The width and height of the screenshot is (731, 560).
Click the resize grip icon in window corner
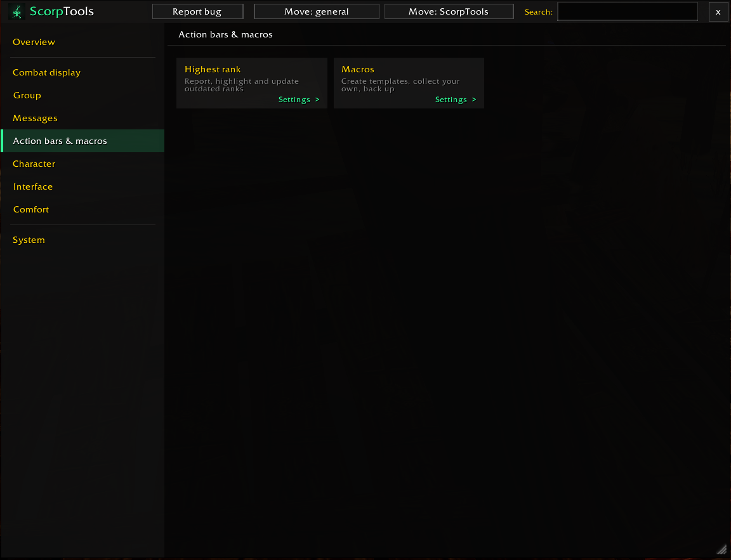tap(721, 550)
